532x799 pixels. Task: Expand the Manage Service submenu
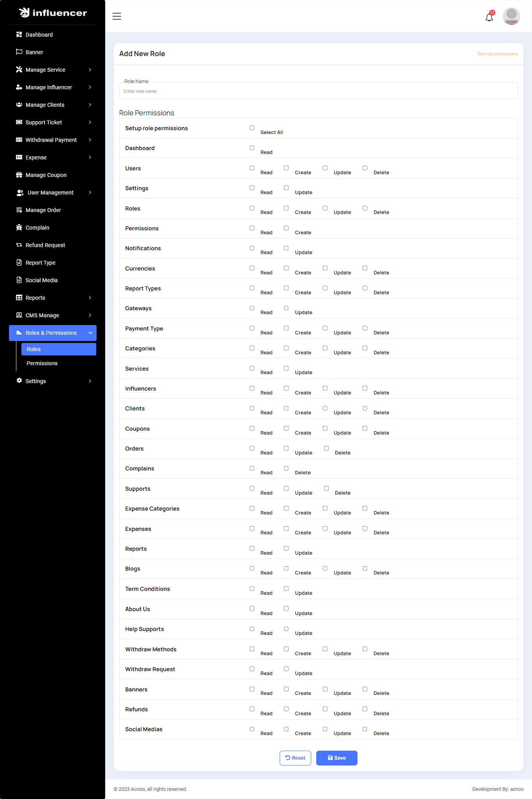[x=53, y=70]
